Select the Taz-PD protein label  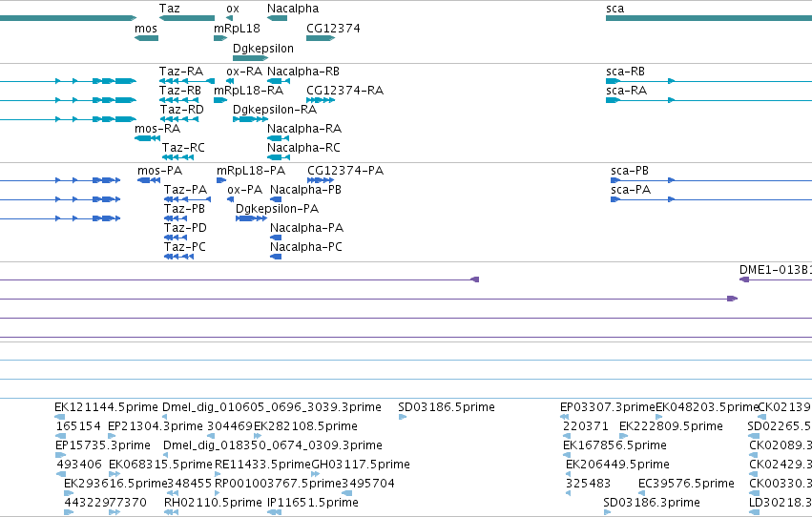pyautogui.click(x=185, y=228)
